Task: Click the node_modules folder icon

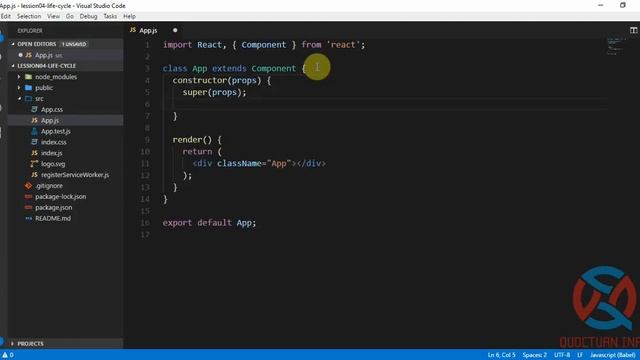Action: pyautogui.click(x=29, y=77)
